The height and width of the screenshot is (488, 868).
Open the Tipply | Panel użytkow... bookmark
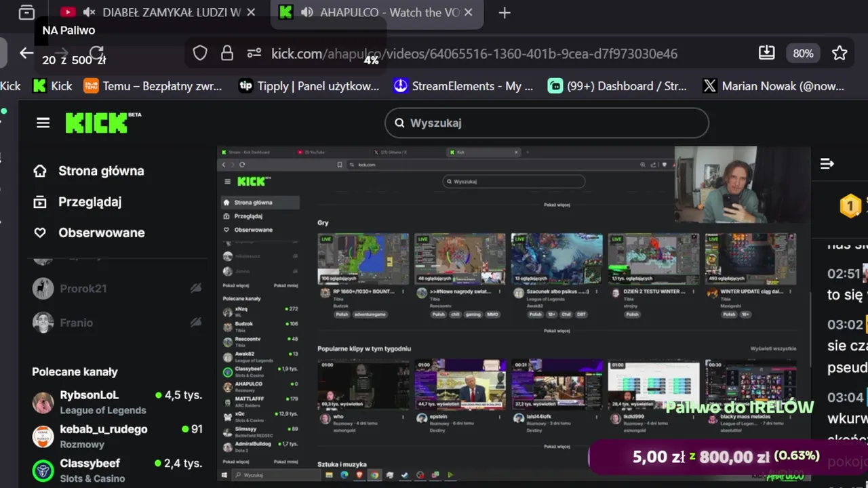pos(309,86)
